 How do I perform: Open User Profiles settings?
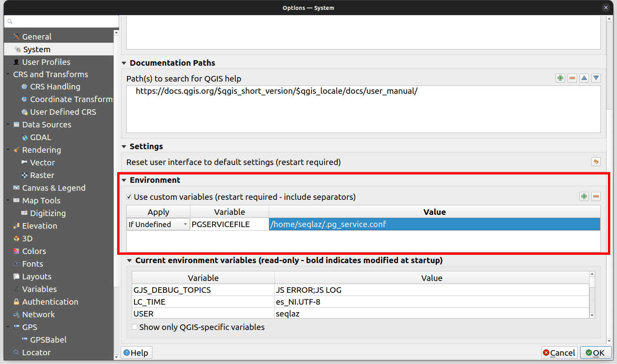coord(46,62)
